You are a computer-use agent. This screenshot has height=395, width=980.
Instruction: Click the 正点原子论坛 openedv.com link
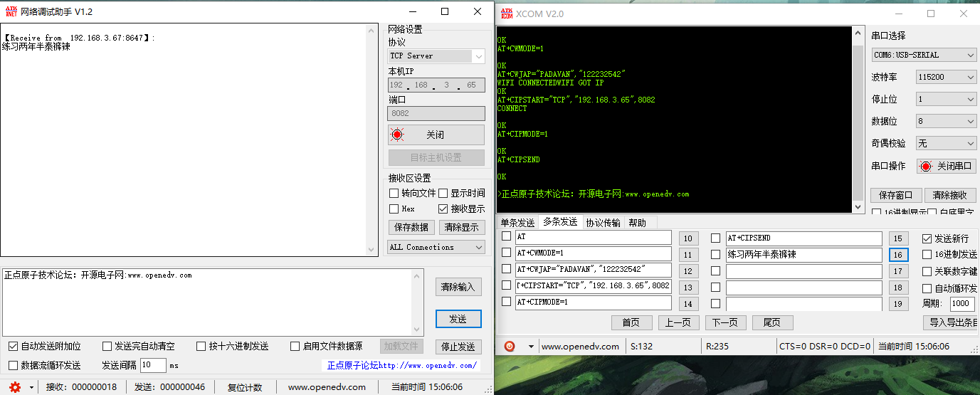(x=401, y=365)
